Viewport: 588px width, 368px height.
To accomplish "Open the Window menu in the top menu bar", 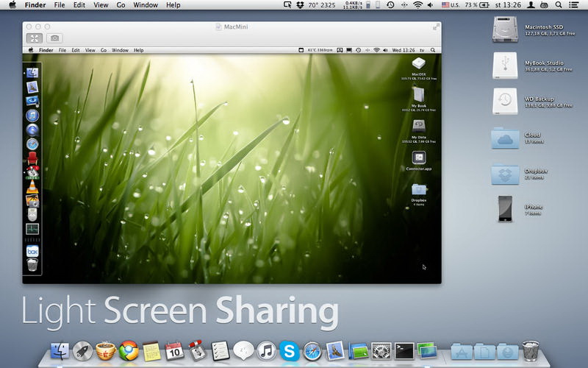I will point(145,5).
